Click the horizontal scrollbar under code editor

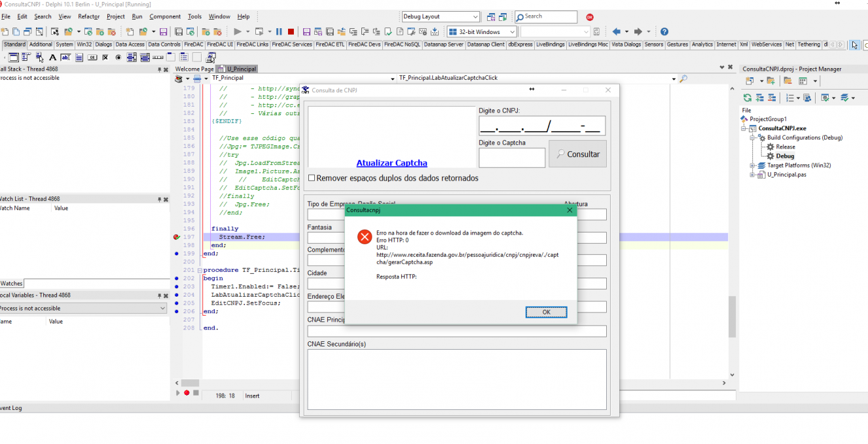pos(452,383)
